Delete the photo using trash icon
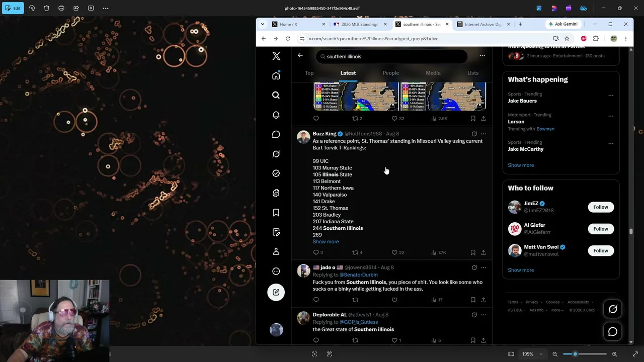 point(46,8)
